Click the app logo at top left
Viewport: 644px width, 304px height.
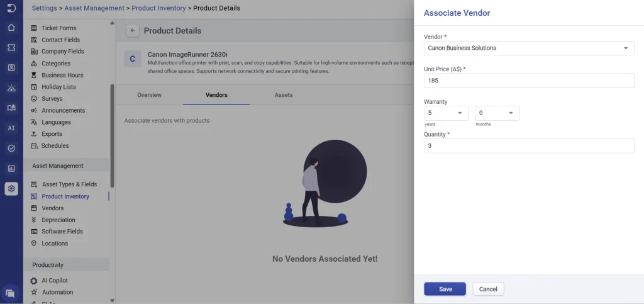coord(11,8)
